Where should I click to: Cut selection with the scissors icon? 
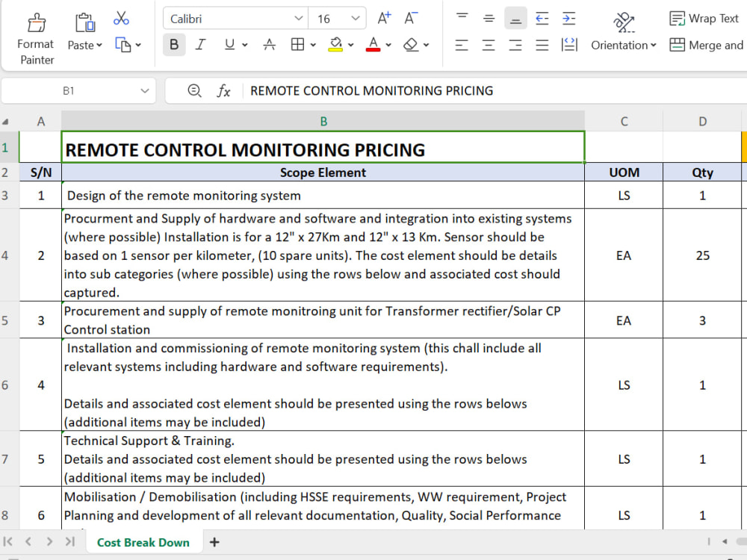[121, 19]
